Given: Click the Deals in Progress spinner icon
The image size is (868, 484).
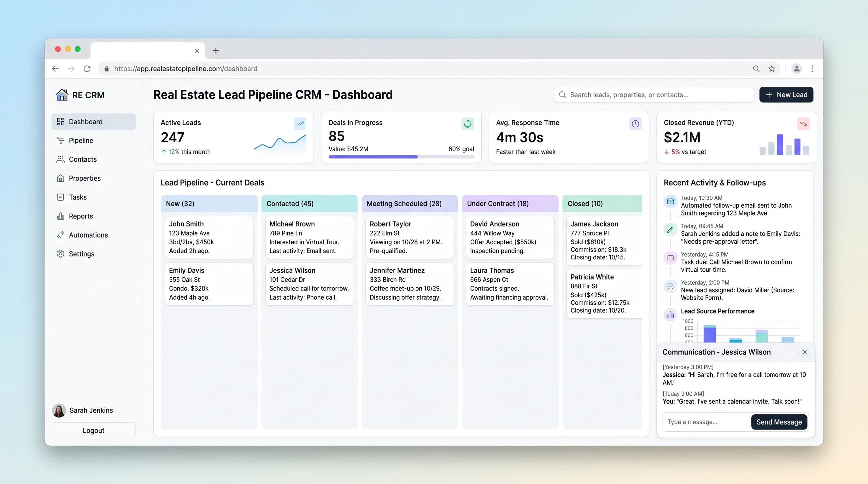Looking at the screenshot, I should pos(467,124).
